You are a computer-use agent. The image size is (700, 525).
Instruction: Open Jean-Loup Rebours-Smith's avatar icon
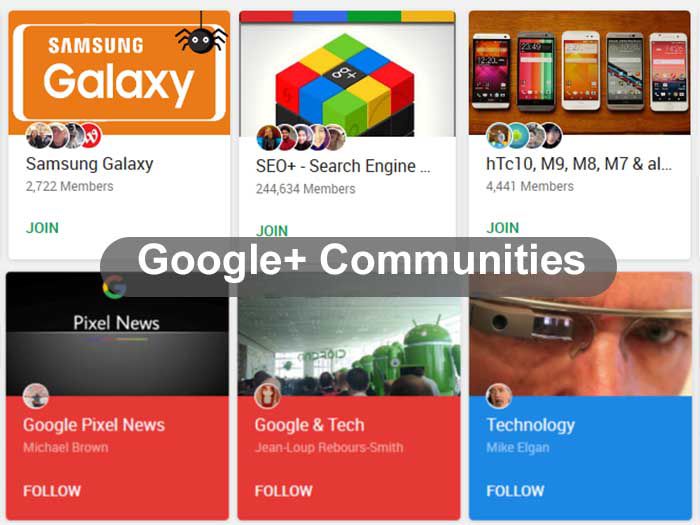coord(267,396)
